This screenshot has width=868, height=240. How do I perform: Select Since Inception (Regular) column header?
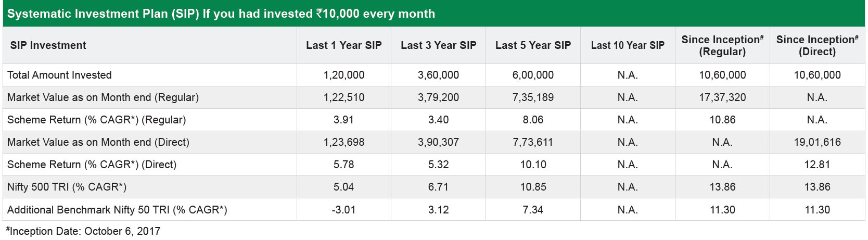722,45
